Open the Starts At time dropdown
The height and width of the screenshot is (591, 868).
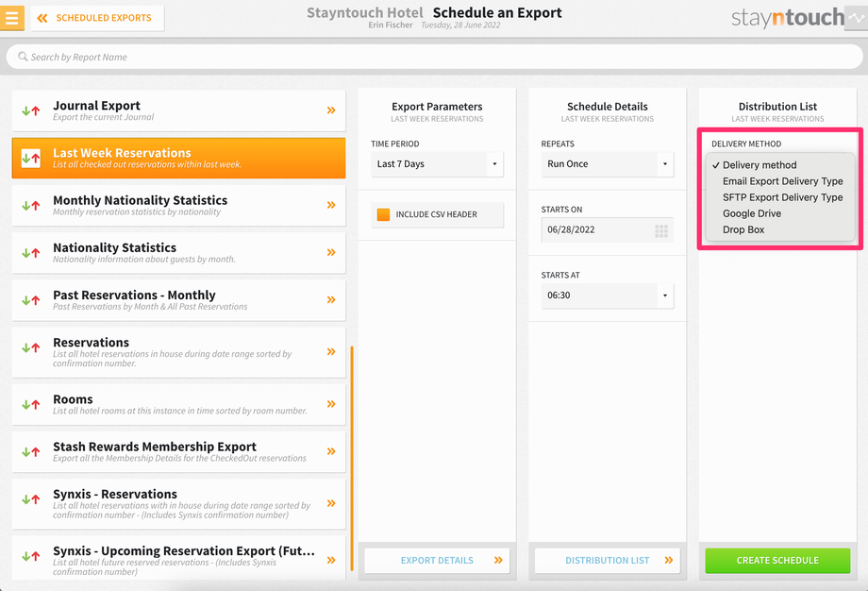tap(608, 295)
